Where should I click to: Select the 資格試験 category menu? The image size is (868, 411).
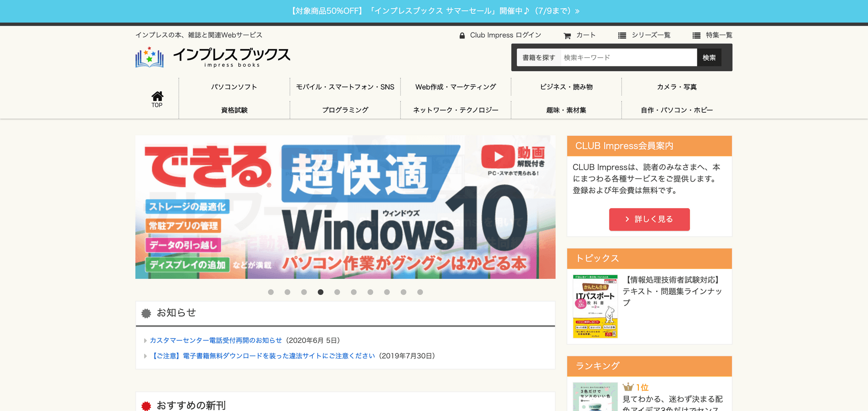coord(234,110)
